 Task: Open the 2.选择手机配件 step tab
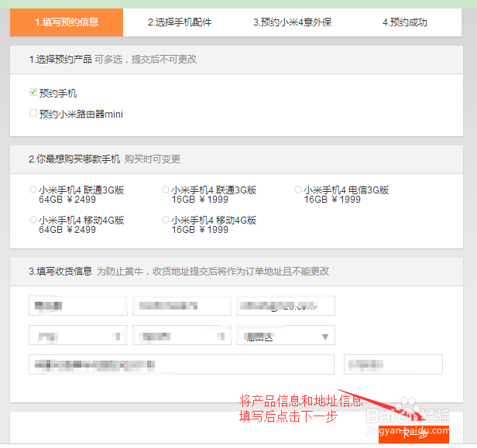(180, 22)
